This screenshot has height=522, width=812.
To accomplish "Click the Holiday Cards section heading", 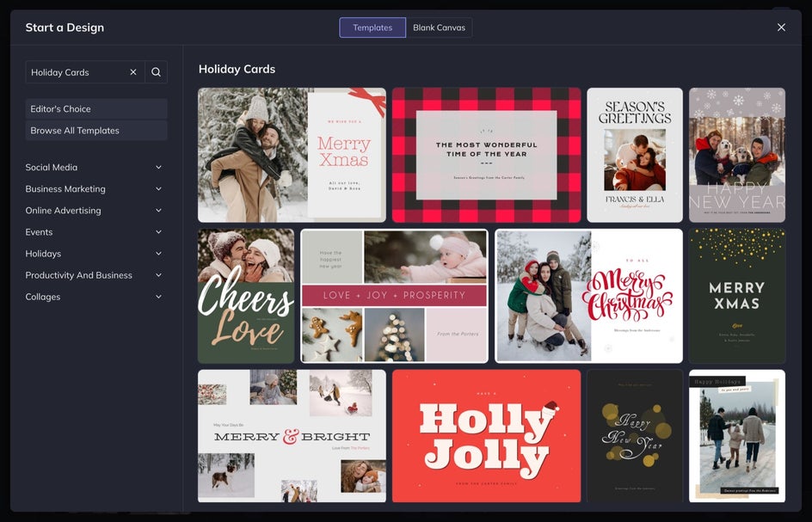I will point(237,69).
